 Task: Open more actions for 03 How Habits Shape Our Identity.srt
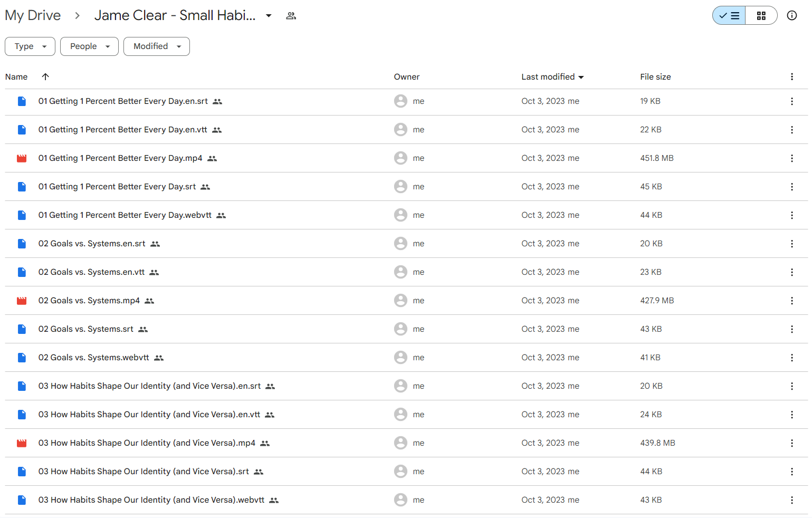[792, 472]
